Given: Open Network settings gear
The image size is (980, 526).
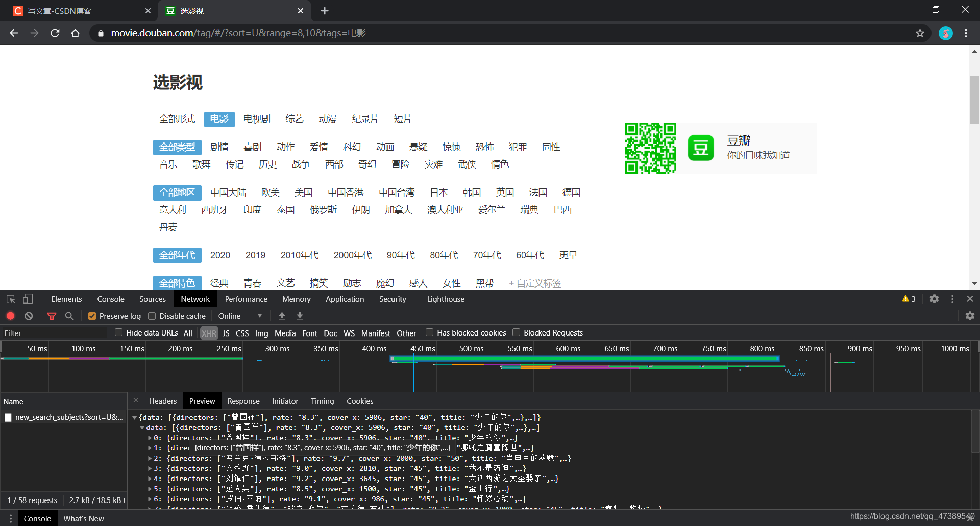Looking at the screenshot, I should (970, 316).
